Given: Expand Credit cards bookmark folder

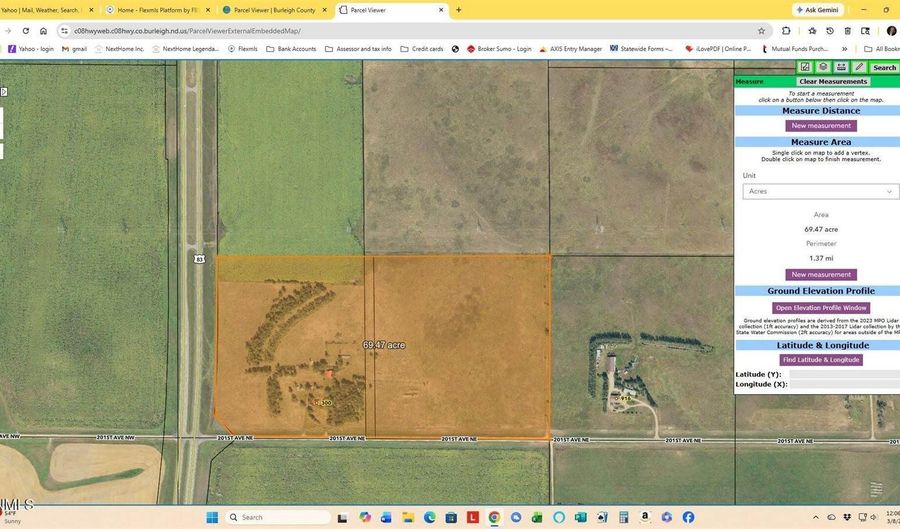Looking at the screenshot, I should 422,49.
